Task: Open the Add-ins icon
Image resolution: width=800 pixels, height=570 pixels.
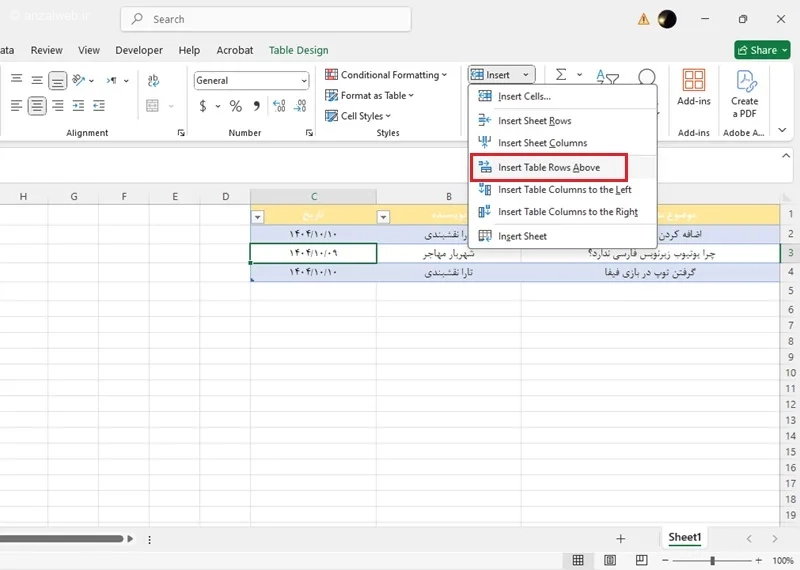Action: click(x=694, y=88)
